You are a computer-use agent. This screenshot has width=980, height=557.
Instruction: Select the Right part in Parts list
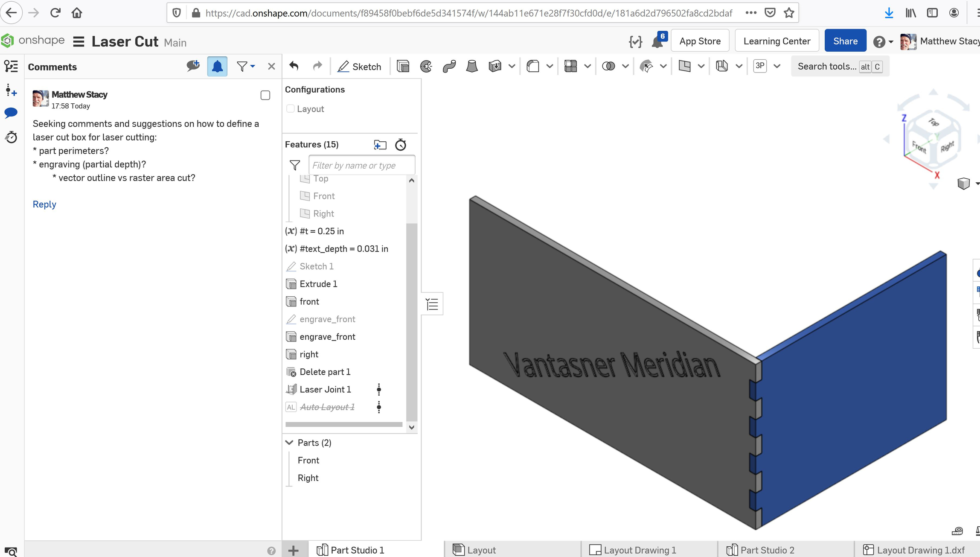pyautogui.click(x=308, y=478)
